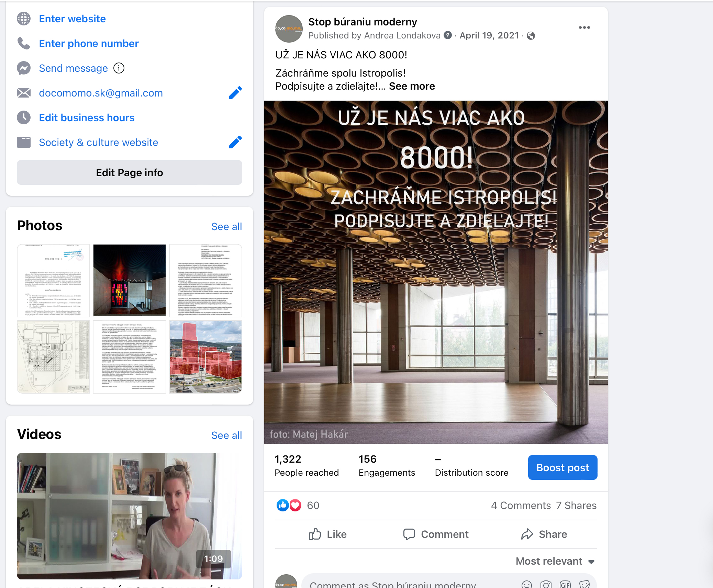The image size is (713, 588).
Task: Click the Boost post button
Action: point(562,467)
